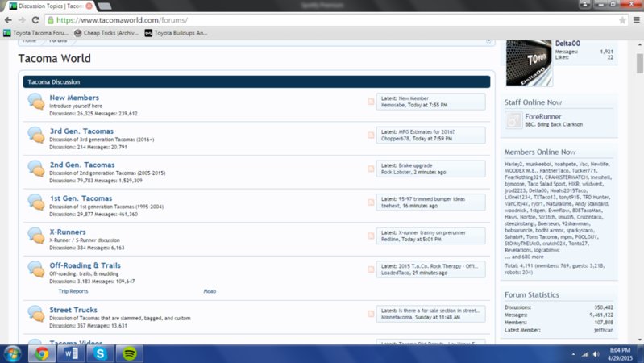
Task: Open latest thread X-runner tranny on prerunner
Action: pos(432,232)
